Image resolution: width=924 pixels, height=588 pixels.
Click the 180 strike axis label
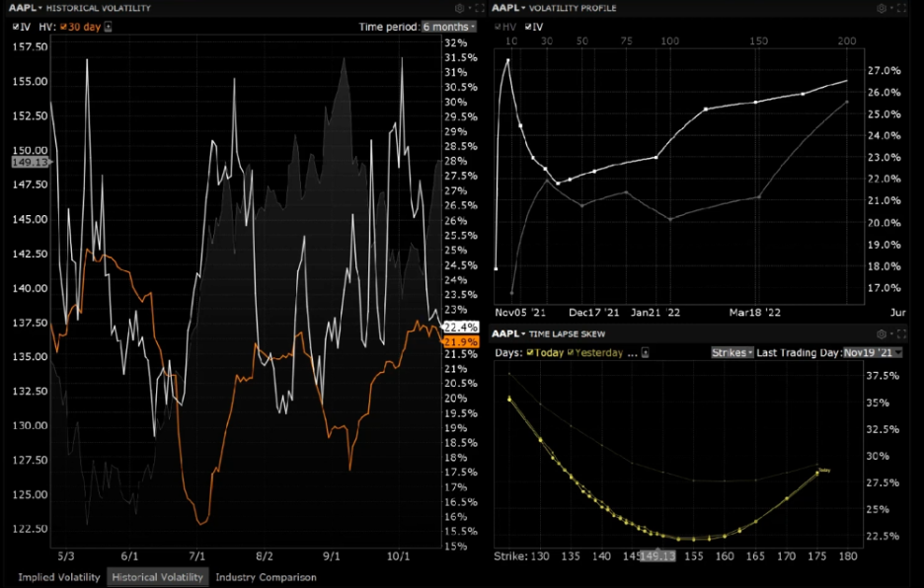[847, 555]
